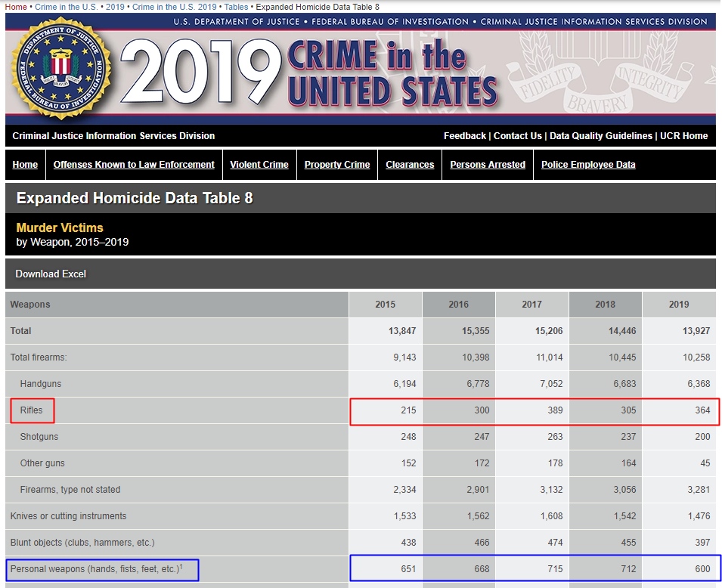Click Other guns value 172

pos(482,463)
